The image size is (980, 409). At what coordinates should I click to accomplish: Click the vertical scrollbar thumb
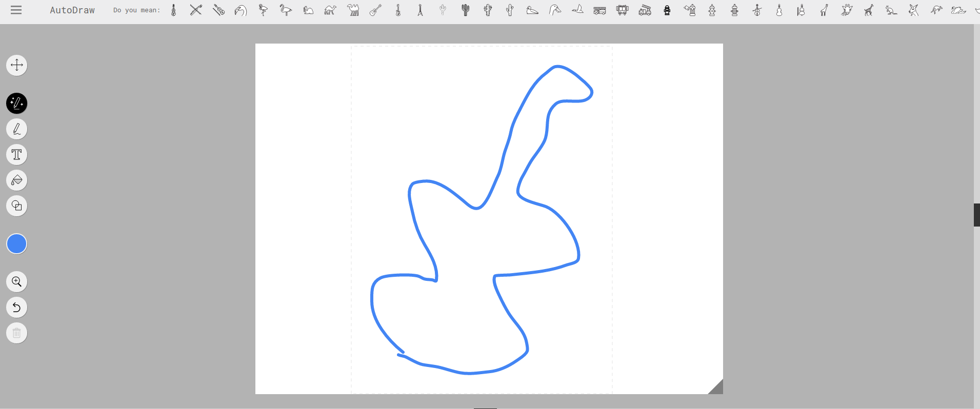(976, 215)
